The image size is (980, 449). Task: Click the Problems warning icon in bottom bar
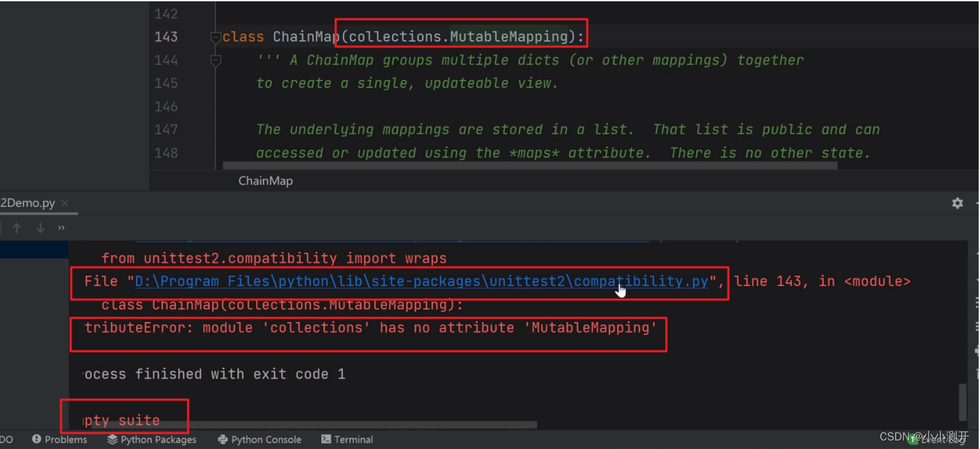[x=37, y=439]
